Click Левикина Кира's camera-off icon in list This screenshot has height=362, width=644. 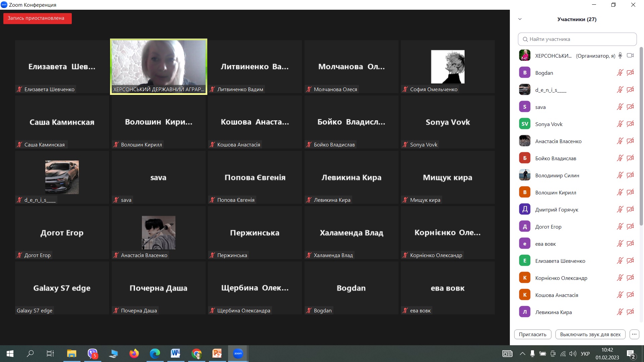(x=630, y=312)
